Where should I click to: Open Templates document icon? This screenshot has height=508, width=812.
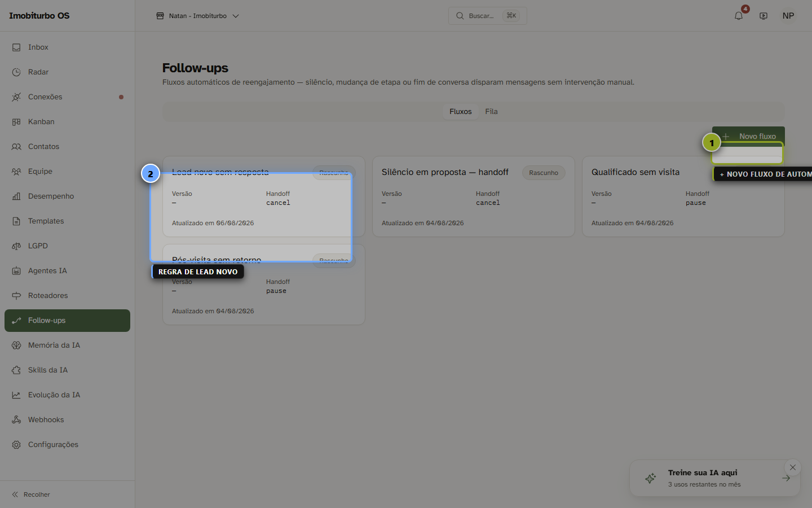point(16,221)
